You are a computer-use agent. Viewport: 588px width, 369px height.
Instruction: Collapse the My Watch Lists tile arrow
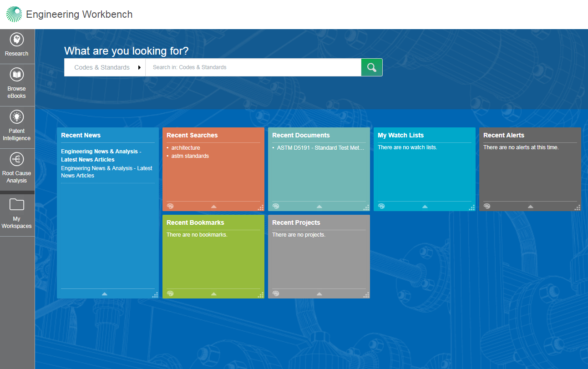click(425, 207)
